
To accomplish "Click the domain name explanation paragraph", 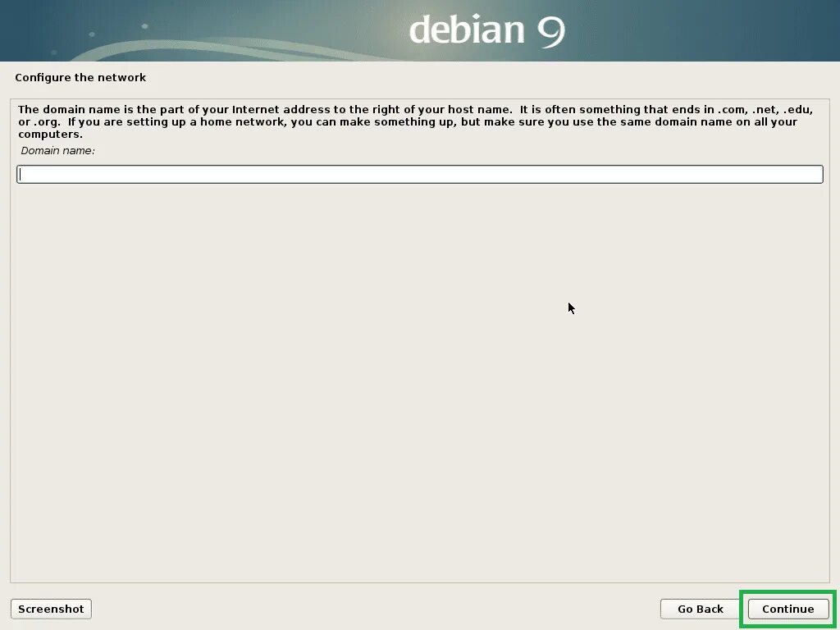I will pyautogui.click(x=415, y=121).
